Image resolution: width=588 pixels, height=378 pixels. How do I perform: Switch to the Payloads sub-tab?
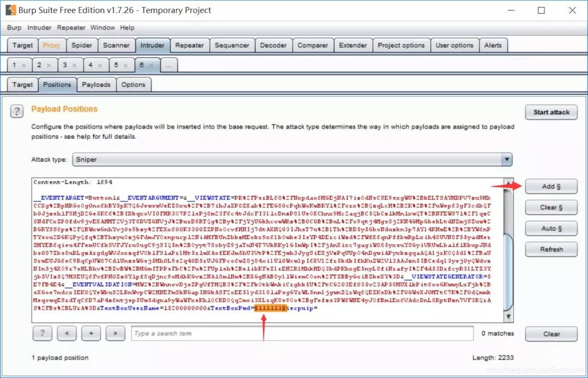tap(96, 85)
